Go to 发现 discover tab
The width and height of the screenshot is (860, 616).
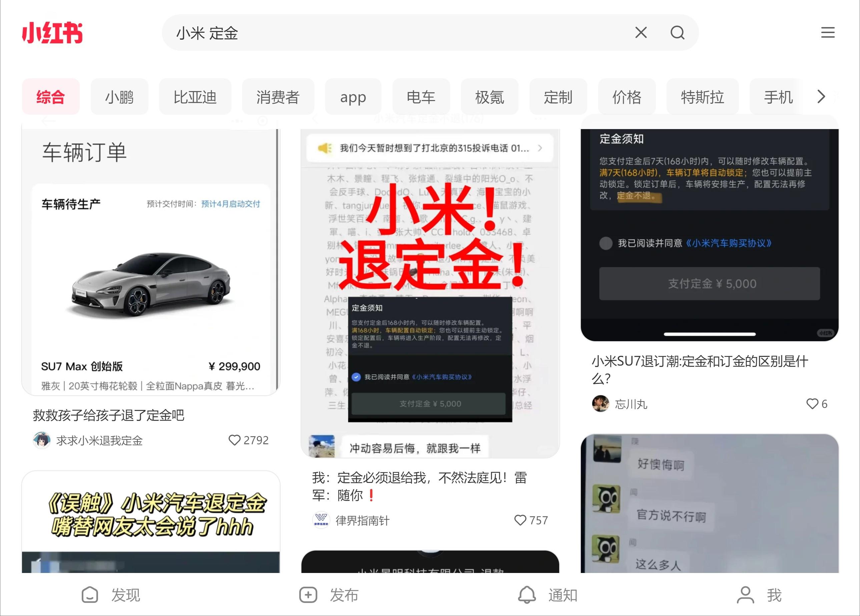click(111, 594)
